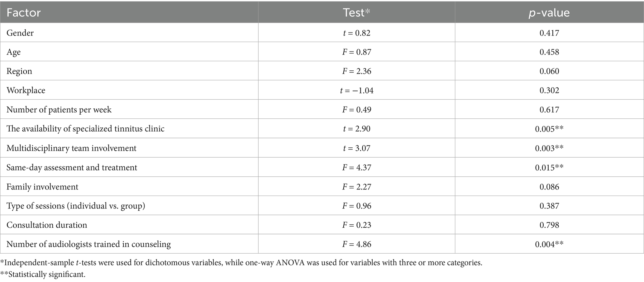Click the Type of sessions row label
Screen dimensions: 644x282
click(76, 206)
